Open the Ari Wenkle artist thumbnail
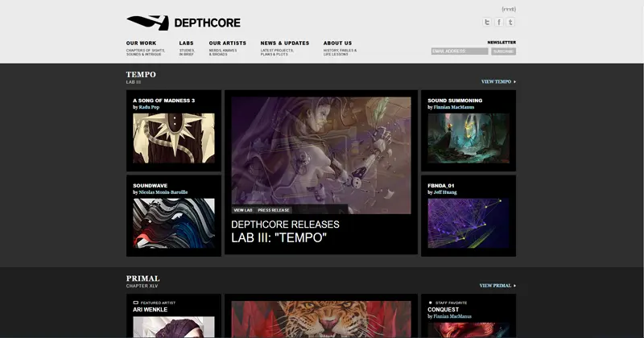Viewport: 644px width, 338px height. coord(174,328)
